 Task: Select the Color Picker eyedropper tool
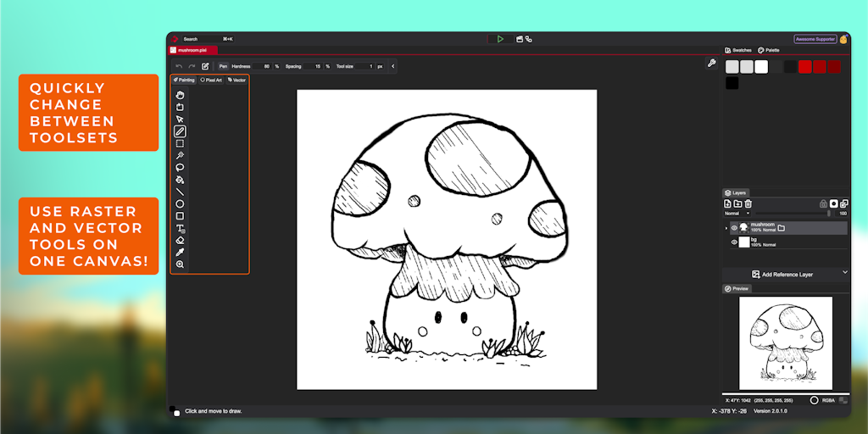pyautogui.click(x=180, y=253)
